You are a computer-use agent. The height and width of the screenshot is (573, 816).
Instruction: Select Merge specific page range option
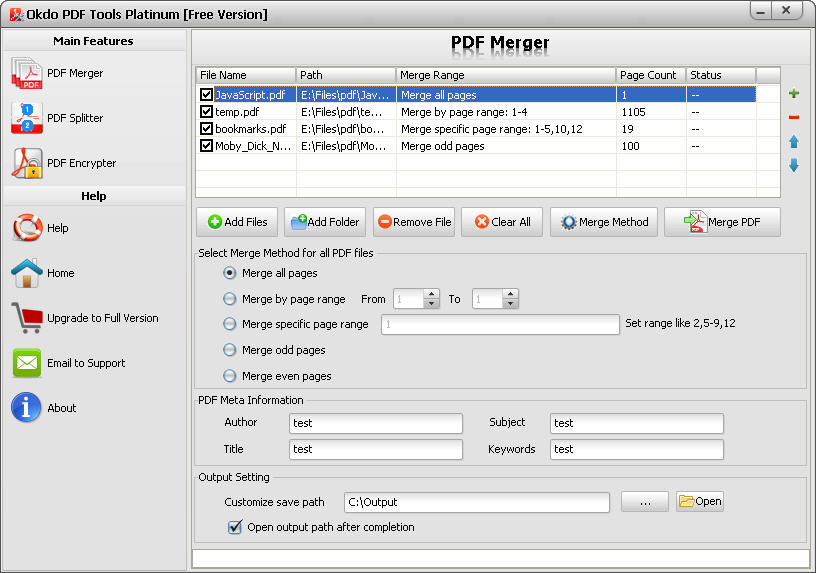pos(229,324)
